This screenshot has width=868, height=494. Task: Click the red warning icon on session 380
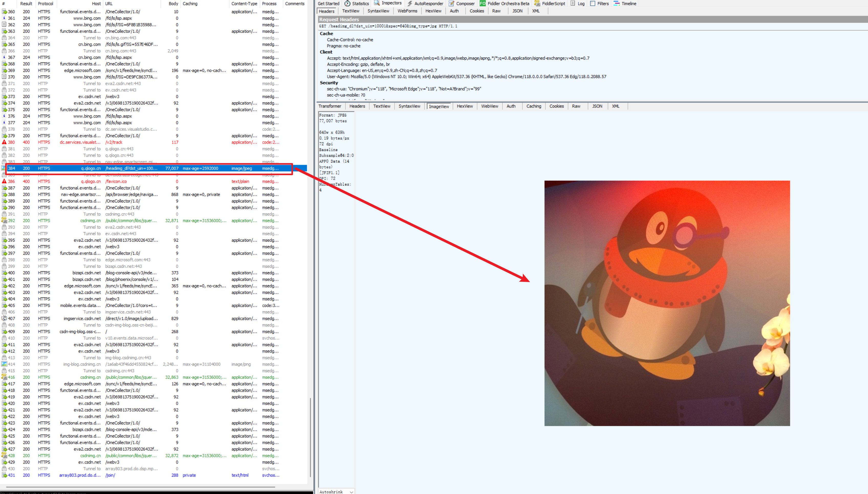pos(4,142)
